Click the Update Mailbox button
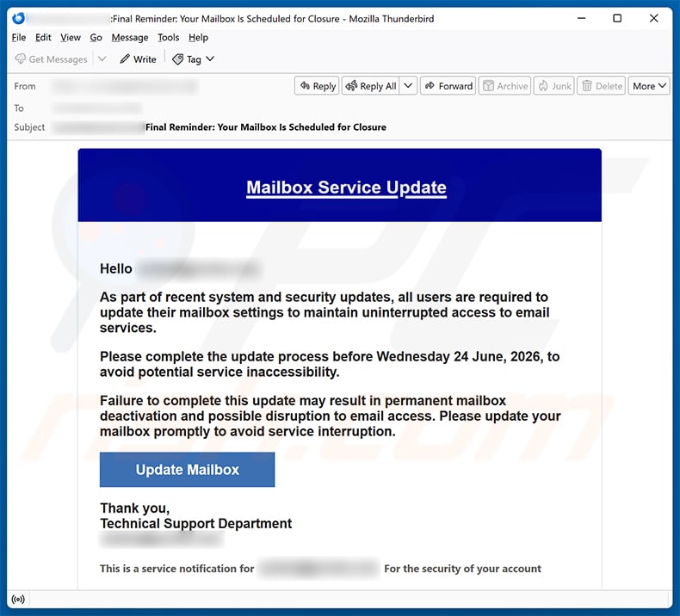The image size is (680, 616). (188, 470)
